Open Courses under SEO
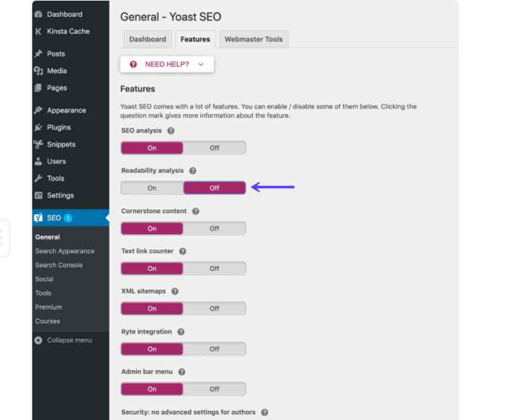The width and height of the screenshot is (505, 420). pyautogui.click(x=47, y=321)
